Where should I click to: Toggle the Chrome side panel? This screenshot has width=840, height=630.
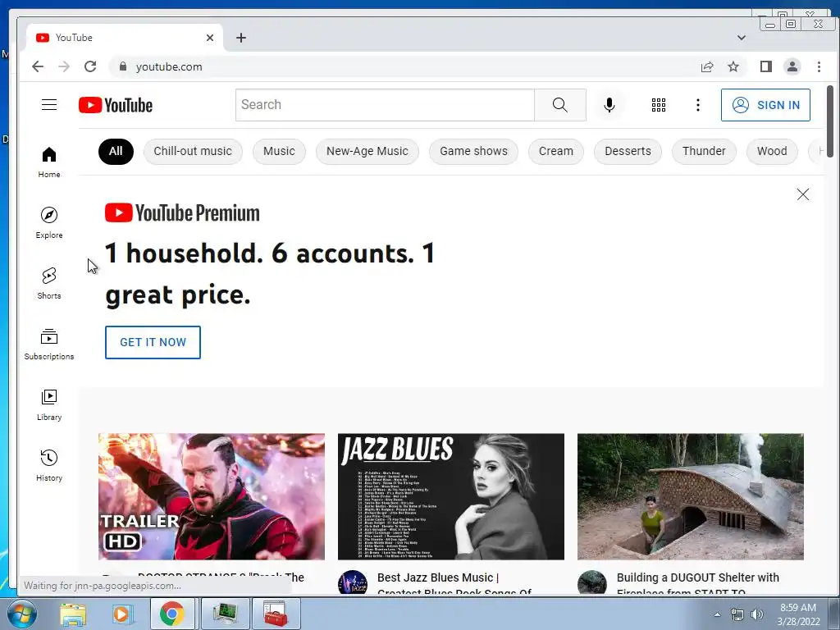766,66
